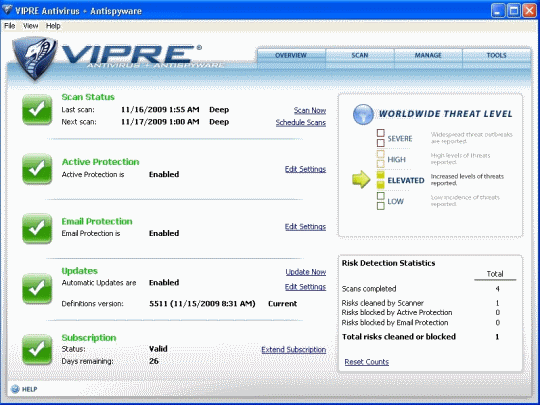Click the green check icon beside Updates
This screenshot has width=540, height=405.
[37, 288]
